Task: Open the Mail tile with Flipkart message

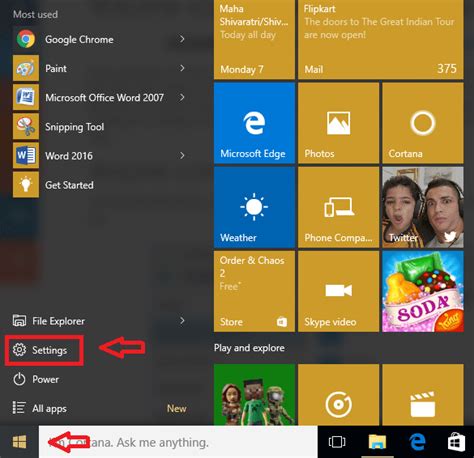Action: pos(381,39)
